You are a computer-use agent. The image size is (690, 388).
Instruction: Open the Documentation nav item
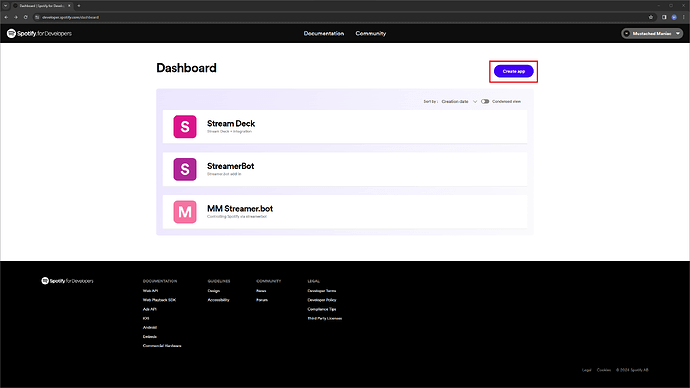point(324,33)
